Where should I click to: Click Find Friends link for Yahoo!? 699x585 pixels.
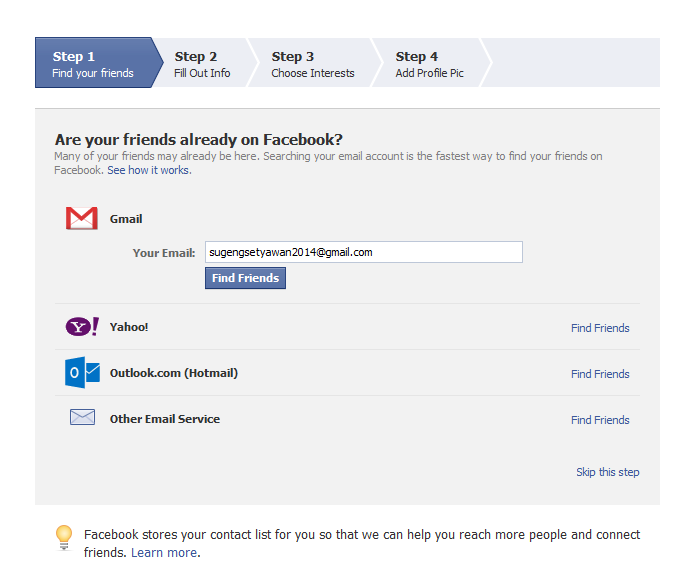tap(600, 328)
